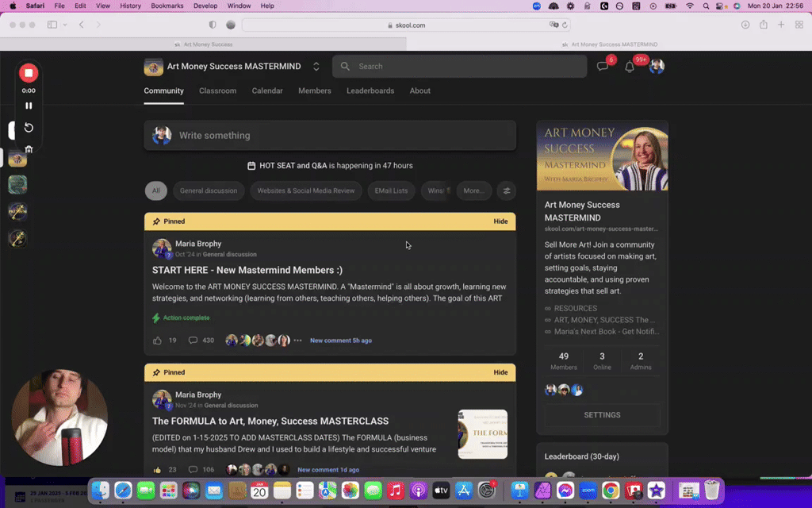The width and height of the screenshot is (812, 508).
Task: Open the feed sort/filter sliders icon
Action: [507, 190]
